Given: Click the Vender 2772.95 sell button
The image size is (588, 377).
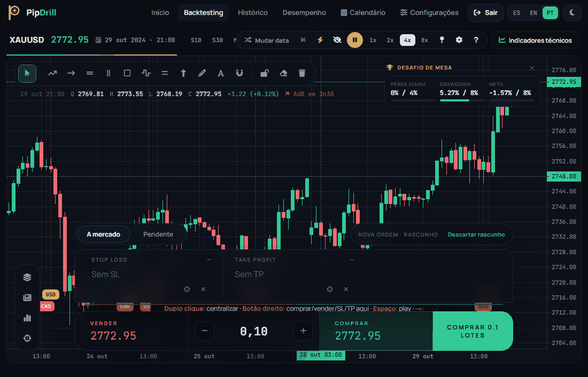Looking at the screenshot, I should pyautogui.click(x=132, y=331).
